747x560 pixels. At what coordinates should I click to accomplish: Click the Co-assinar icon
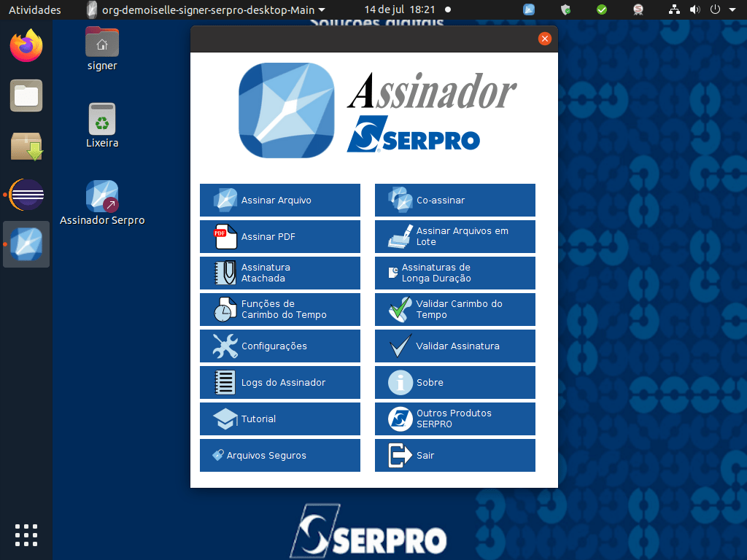[x=400, y=200]
